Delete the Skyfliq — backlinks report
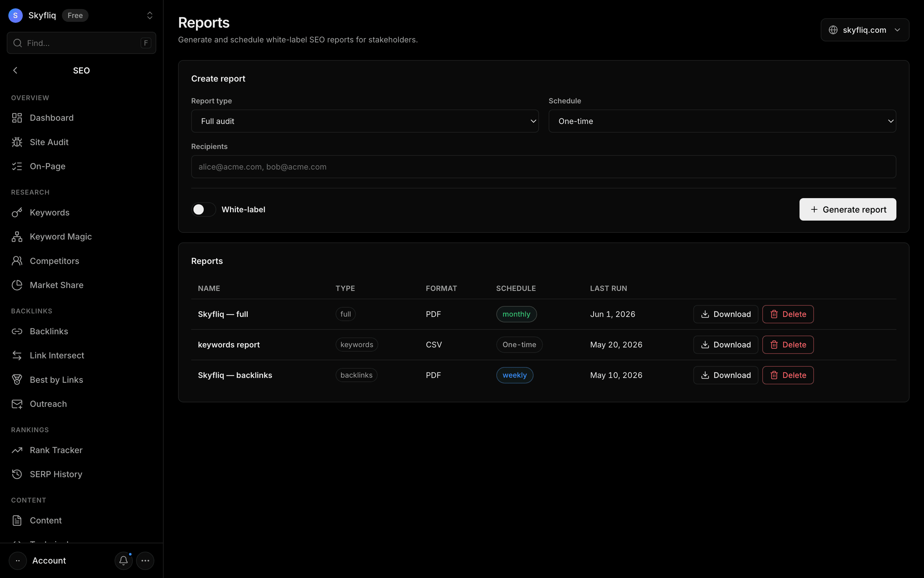Image resolution: width=924 pixels, height=578 pixels. click(788, 375)
